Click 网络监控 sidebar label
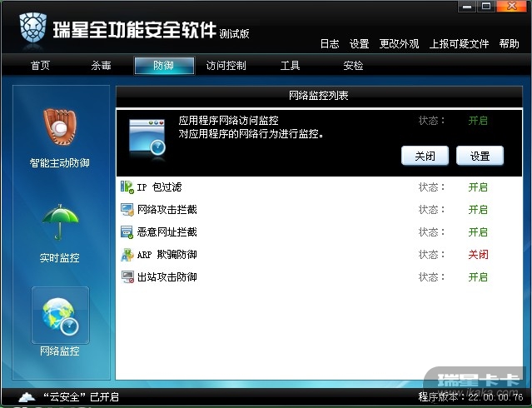Screen dimensions: 532x408 click(60, 351)
